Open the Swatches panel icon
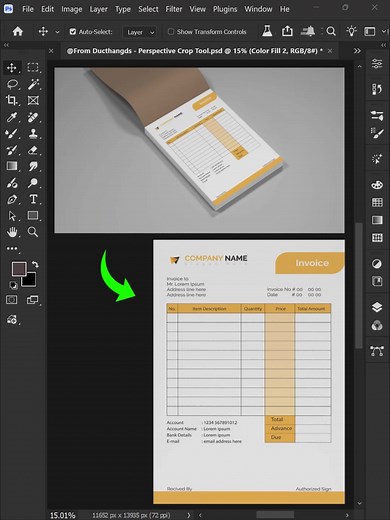Viewport: 390px width, 520px height. [377, 202]
